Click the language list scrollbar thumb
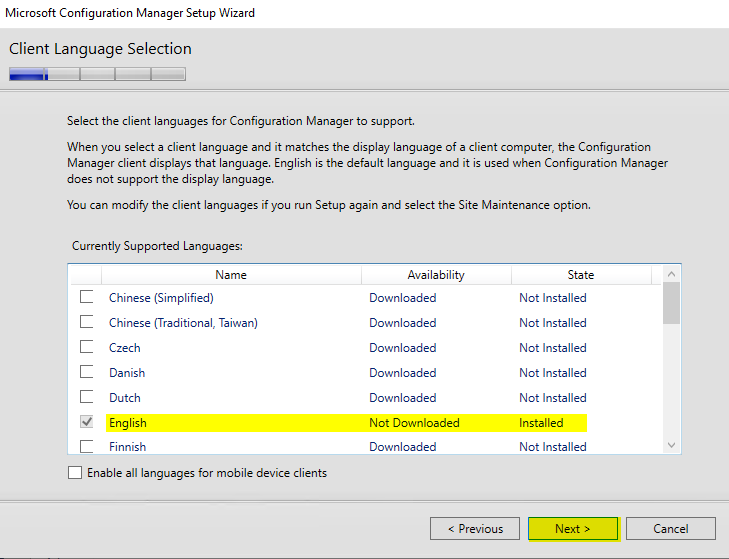 click(x=671, y=304)
